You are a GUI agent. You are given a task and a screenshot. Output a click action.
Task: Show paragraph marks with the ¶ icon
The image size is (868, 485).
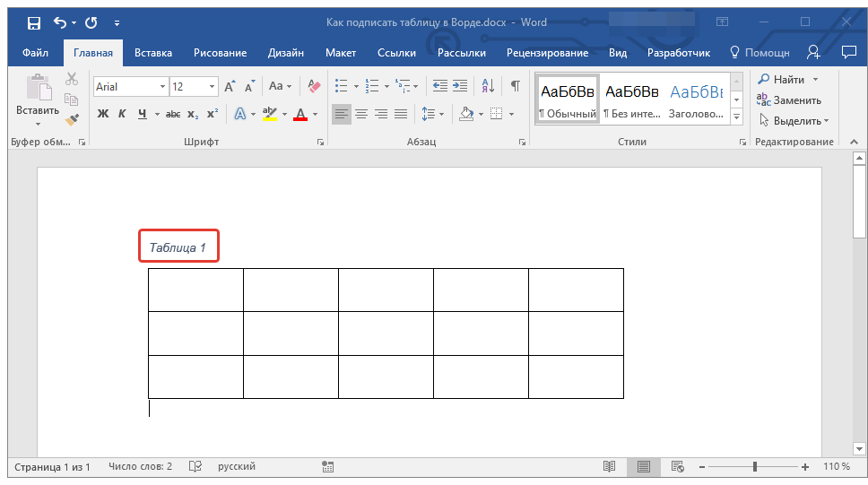[x=515, y=86]
